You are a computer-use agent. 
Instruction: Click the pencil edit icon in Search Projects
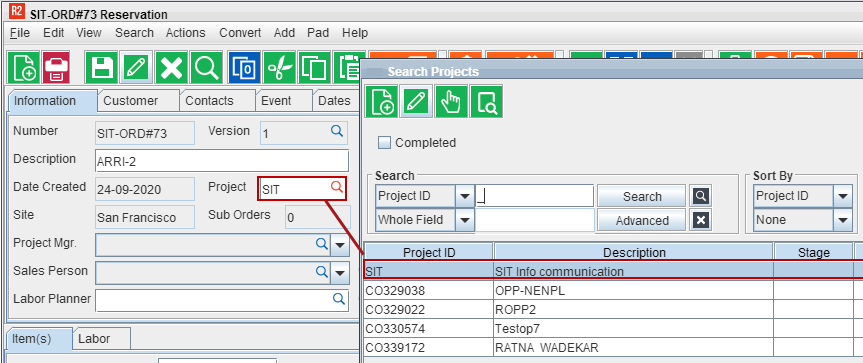point(416,102)
